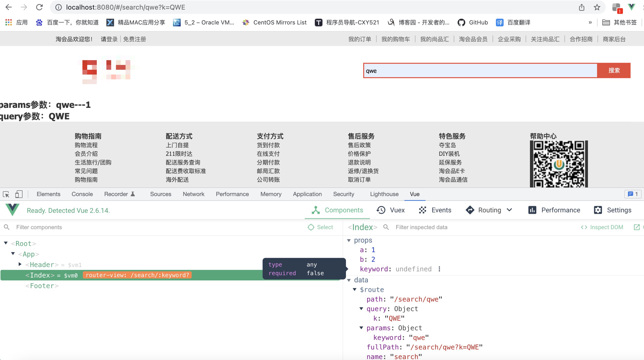Click the share page icon in address bar
The image size is (644, 360).
tap(581, 7)
